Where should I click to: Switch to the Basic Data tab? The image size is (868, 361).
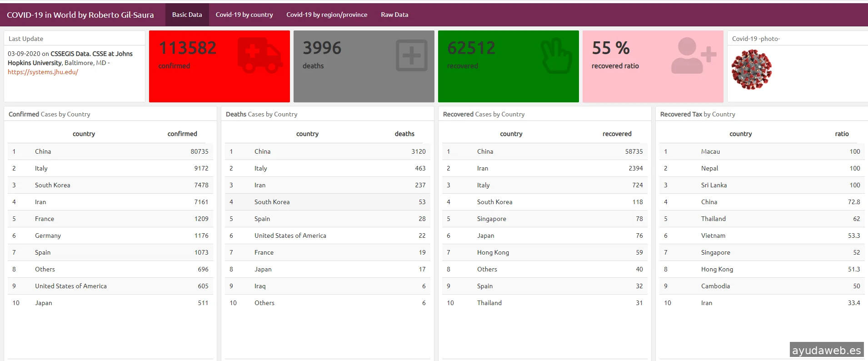click(x=187, y=15)
